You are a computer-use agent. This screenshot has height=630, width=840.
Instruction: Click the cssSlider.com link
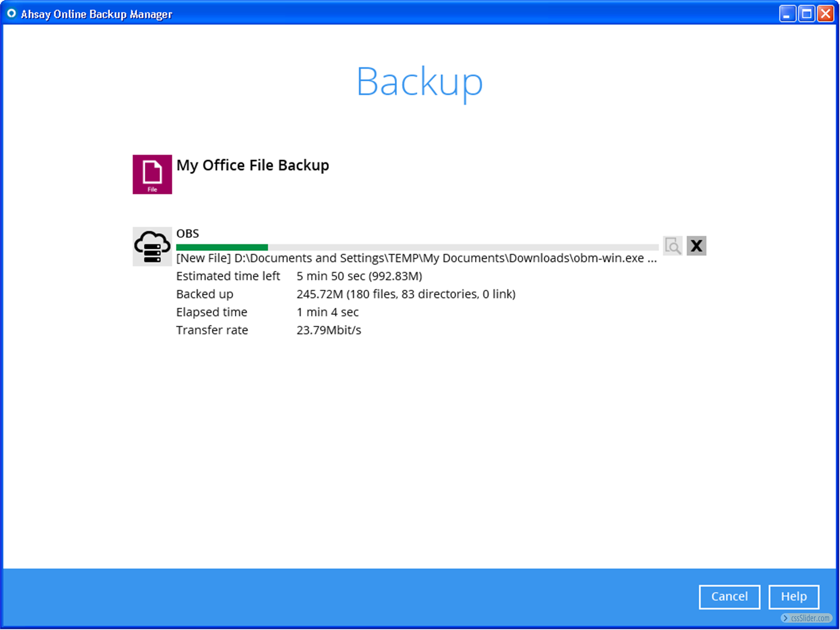click(807, 618)
